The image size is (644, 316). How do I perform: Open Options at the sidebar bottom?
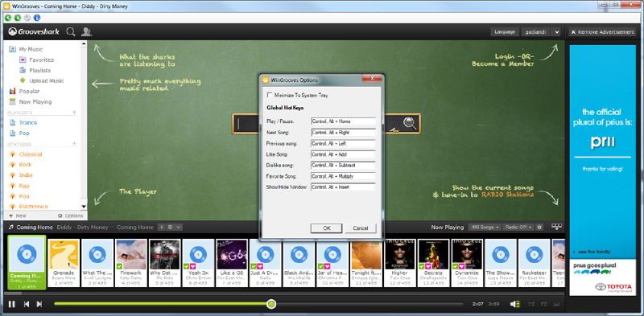click(71, 215)
